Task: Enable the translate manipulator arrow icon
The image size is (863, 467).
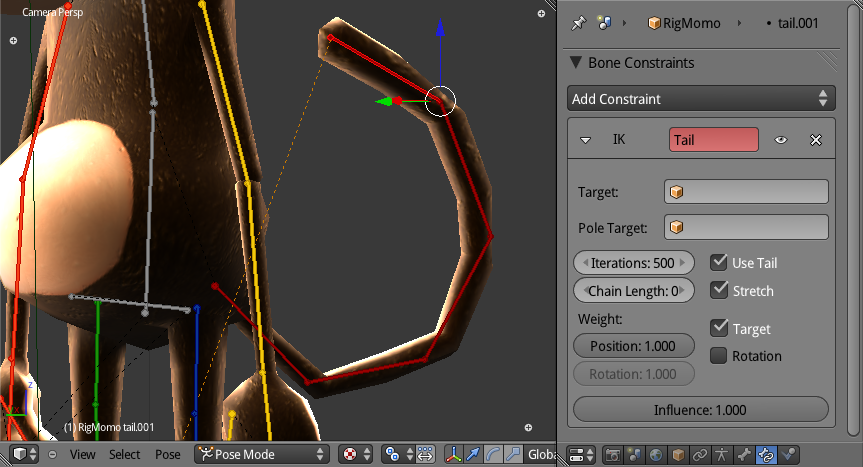Action: click(x=473, y=454)
